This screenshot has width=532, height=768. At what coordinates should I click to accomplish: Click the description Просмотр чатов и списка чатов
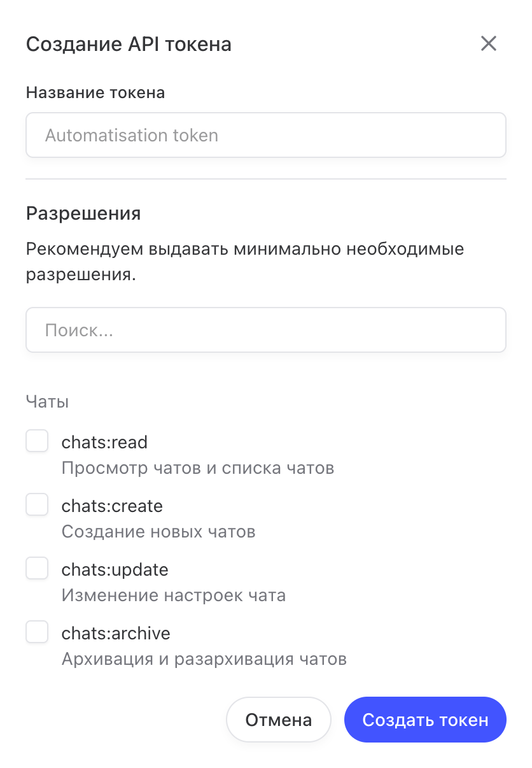point(197,468)
